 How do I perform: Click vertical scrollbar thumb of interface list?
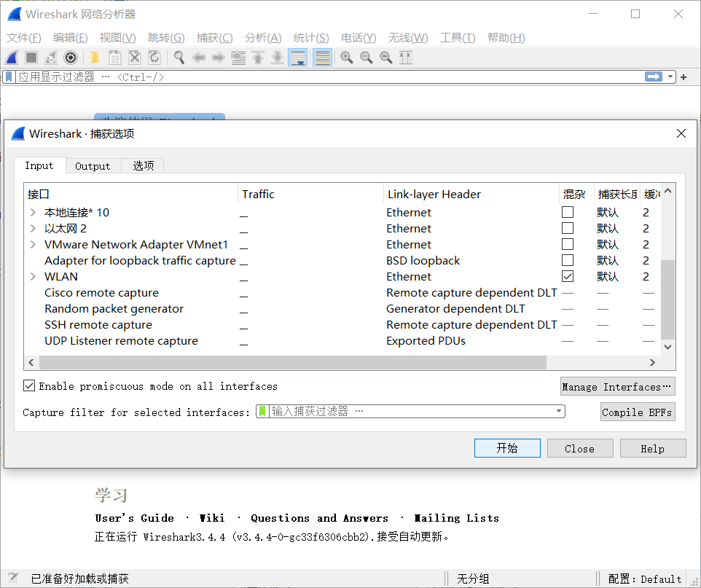[x=667, y=299]
